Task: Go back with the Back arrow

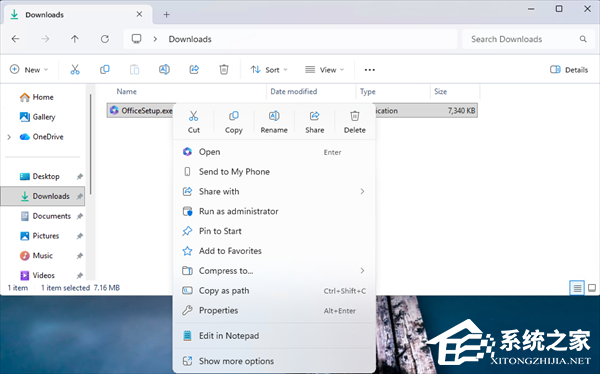Action: point(16,39)
